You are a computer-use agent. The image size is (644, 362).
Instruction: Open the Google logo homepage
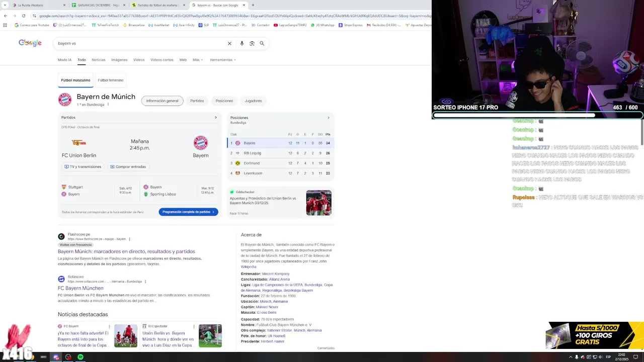coord(30,43)
